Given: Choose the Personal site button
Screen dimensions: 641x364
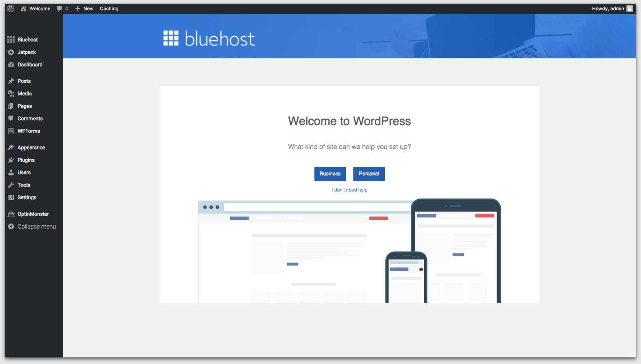Looking at the screenshot, I should (369, 174).
